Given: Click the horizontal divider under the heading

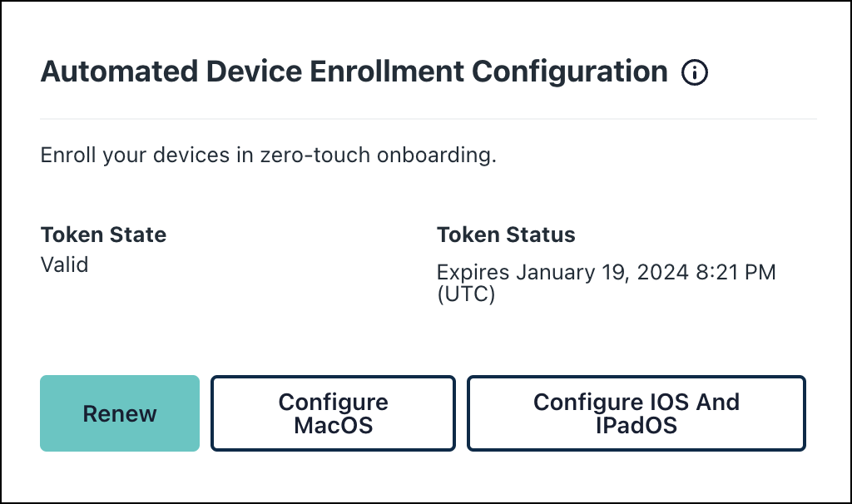Looking at the screenshot, I should click(x=428, y=119).
